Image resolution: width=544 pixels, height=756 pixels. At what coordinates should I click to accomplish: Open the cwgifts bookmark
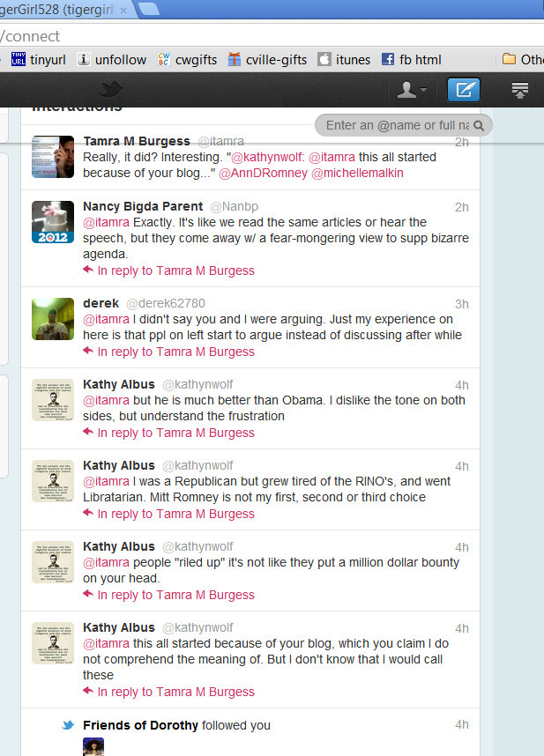[187, 60]
